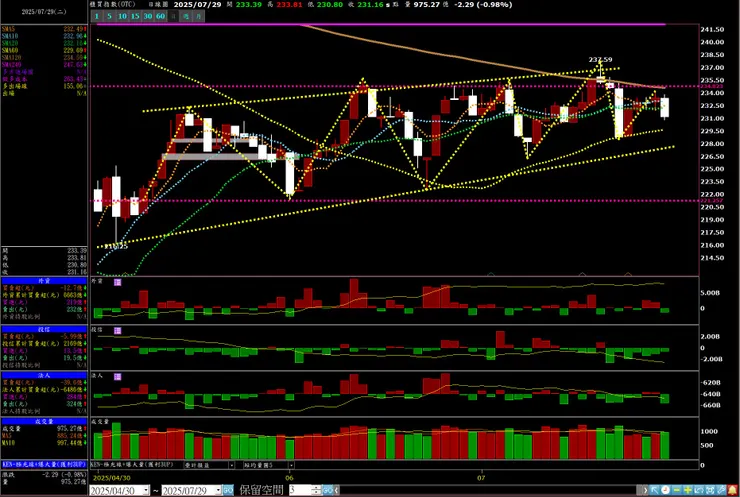Click the 保留空間 value input field

(x=300, y=490)
